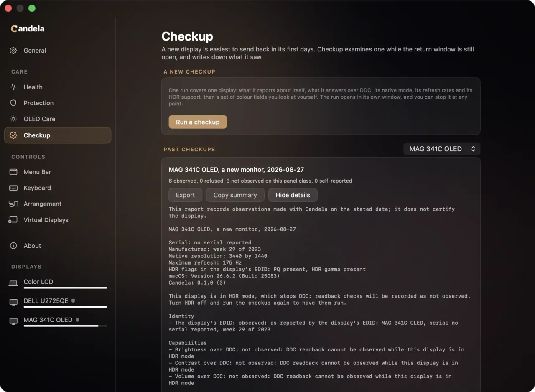Viewport: 535px width, 392px height.
Task: Click the 'Serial: no serial reported' line
Action: click(210, 242)
